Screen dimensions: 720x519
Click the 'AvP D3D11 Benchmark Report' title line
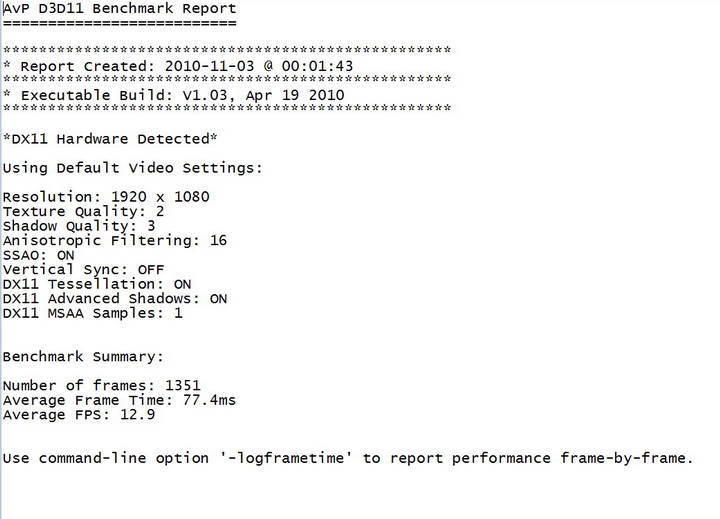tap(120, 9)
